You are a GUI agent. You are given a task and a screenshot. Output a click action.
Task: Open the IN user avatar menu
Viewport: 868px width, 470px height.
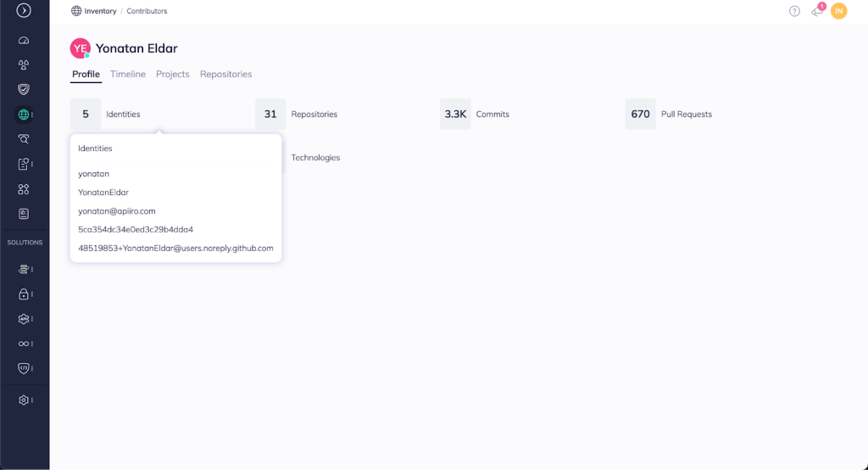[x=839, y=11]
